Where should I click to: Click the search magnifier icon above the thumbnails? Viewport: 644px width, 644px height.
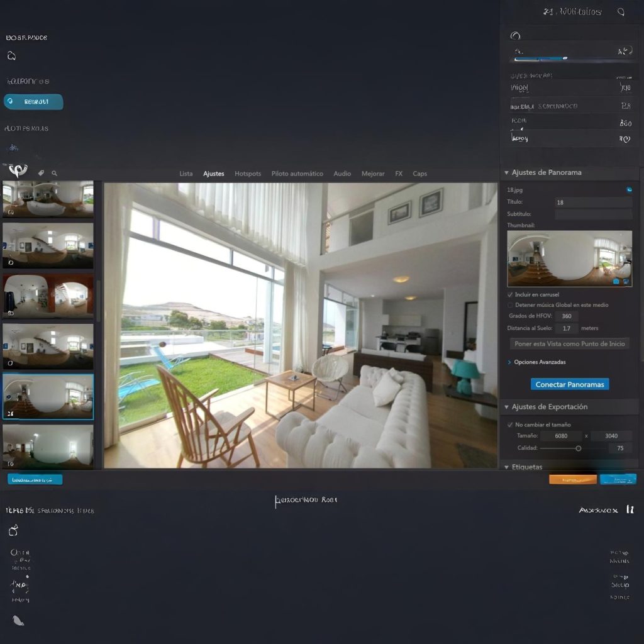tap(55, 173)
